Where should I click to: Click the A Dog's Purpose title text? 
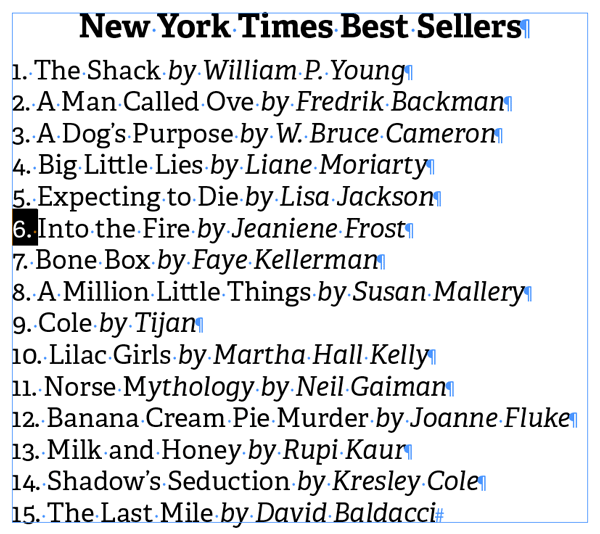click(x=136, y=134)
